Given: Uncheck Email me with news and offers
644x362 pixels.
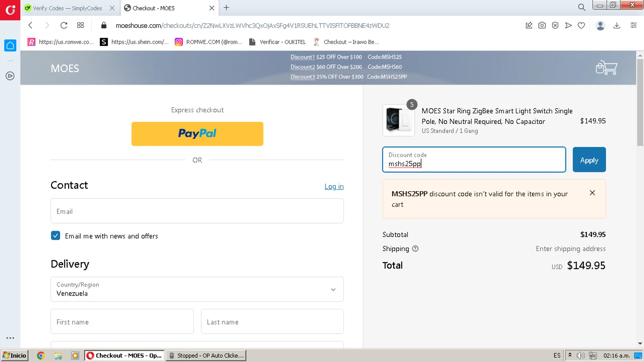Looking at the screenshot, I should coord(55,235).
